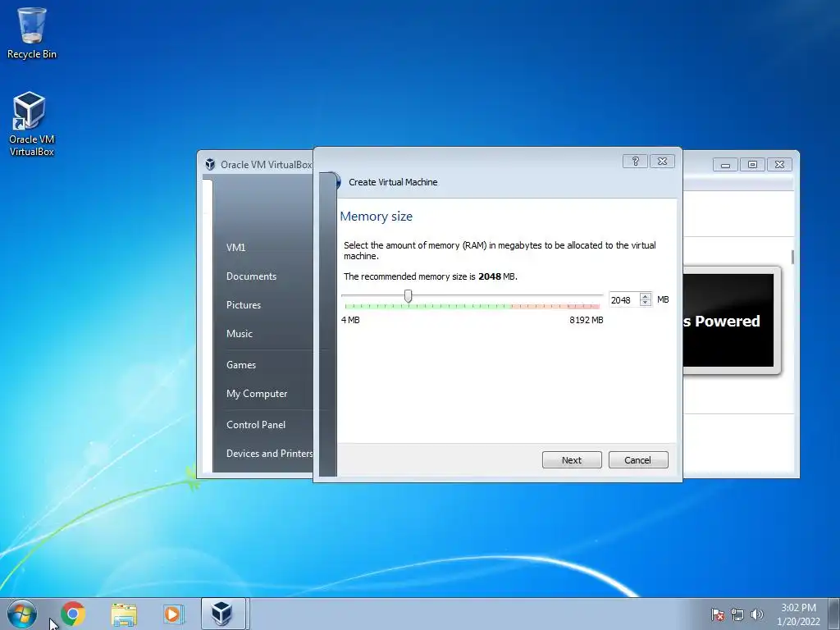Screen dimensions: 840x630
Task: Open Windows Media Player from the taskbar
Action: click(x=174, y=614)
